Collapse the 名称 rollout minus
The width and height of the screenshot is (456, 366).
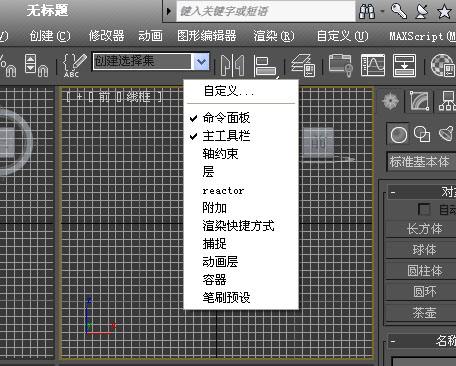pos(393,341)
